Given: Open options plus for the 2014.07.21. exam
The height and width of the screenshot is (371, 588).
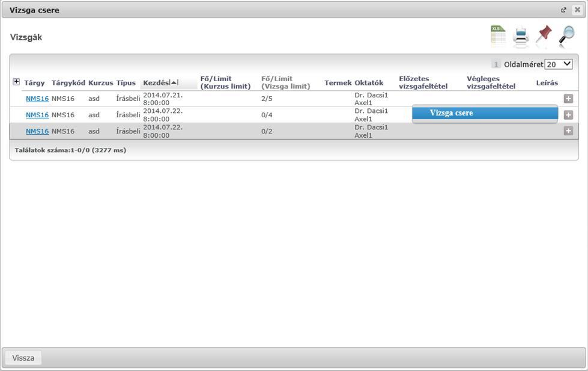Looking at the screenshot, I should (x=568, y=99).
